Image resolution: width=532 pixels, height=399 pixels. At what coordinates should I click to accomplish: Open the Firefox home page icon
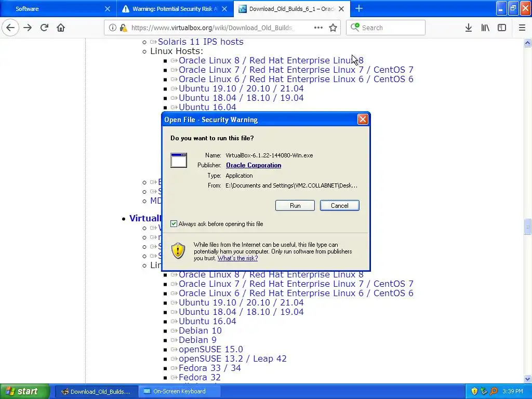(x=61, y=28)
